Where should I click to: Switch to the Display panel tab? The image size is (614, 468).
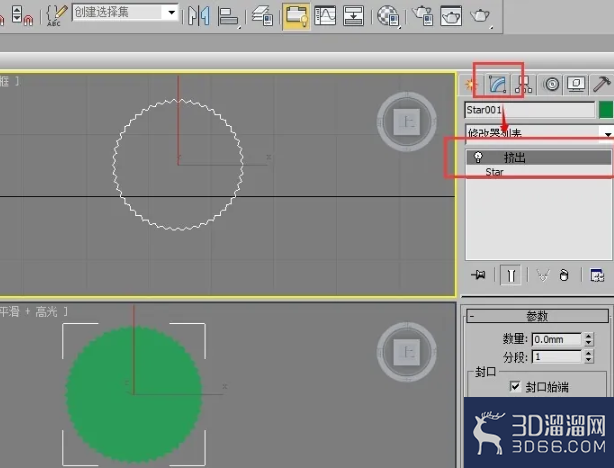tap(576, 84)
